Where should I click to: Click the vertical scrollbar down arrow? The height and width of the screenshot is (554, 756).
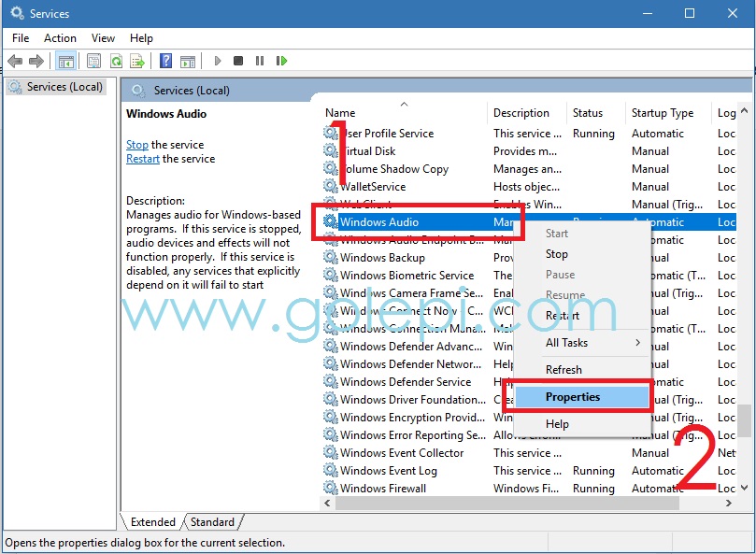pyautogui.click(x=745, y=488)
